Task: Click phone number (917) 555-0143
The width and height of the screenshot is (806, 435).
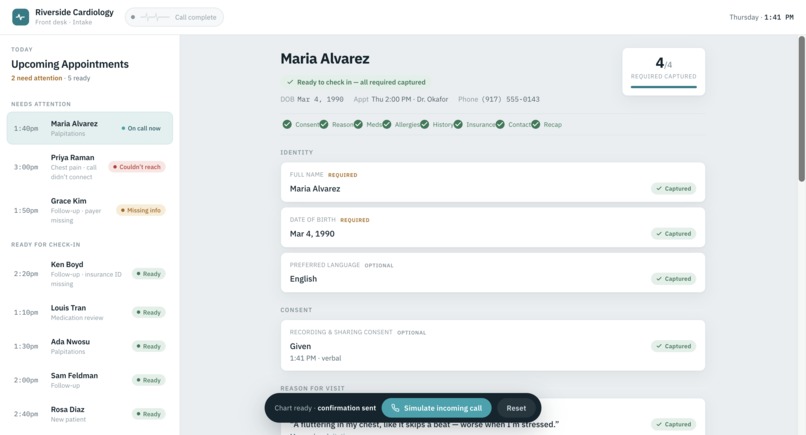Action: (x=510, y=99)
